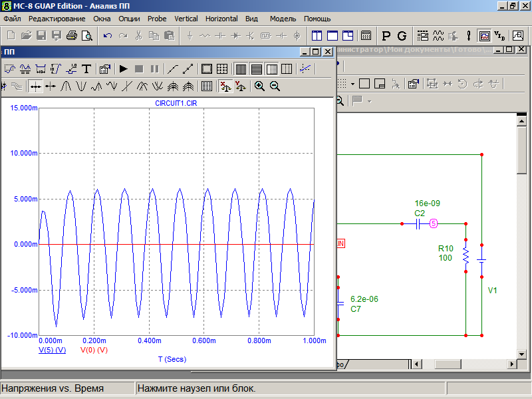
Task: Open the calculator icon in main toolbar
Action: pyautogui.click(x=366, y=35)
